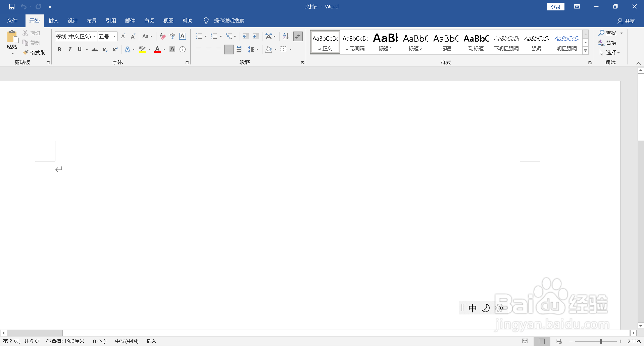Toggle justify alignment button
This screenshot has height=346, width=644.
[229, 49]
